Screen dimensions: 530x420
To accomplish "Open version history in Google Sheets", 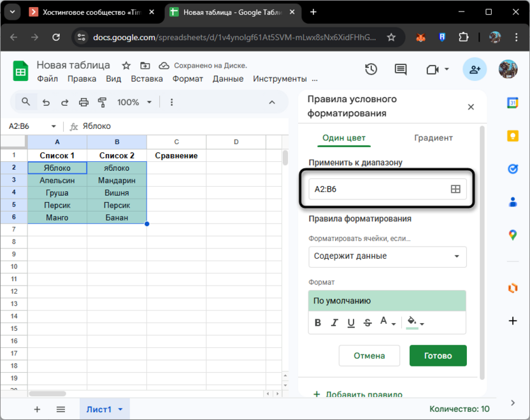I will click(371, 70).
